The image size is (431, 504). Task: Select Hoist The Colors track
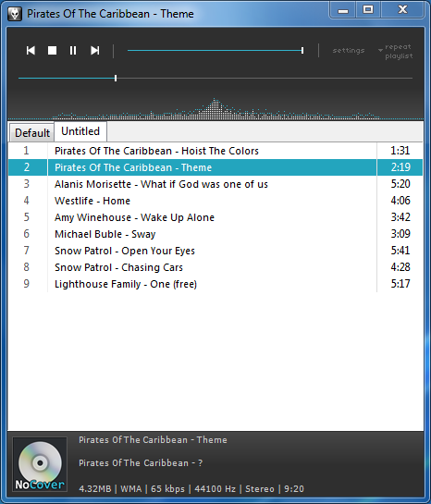215,151
